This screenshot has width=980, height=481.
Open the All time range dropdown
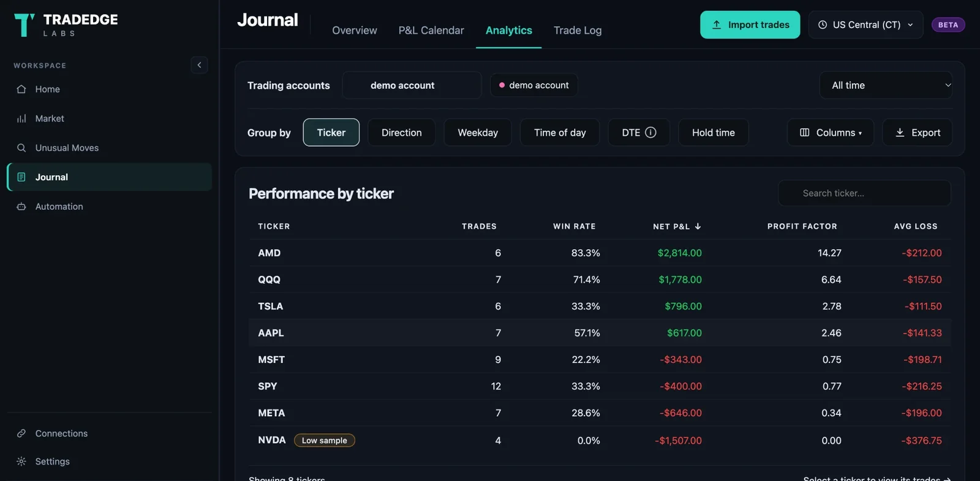tap(886, 85)
